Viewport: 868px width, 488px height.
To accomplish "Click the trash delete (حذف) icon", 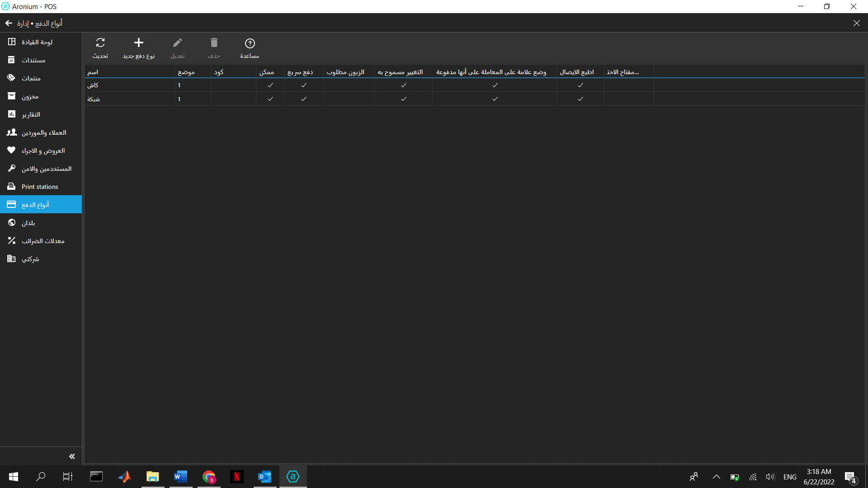I will pos(214,43).
